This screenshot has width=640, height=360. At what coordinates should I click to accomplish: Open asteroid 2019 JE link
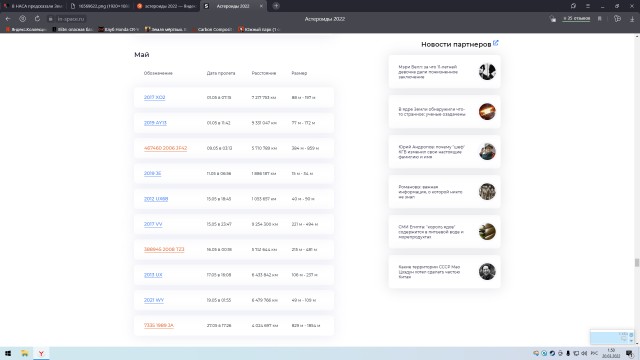tap(152, 173)
